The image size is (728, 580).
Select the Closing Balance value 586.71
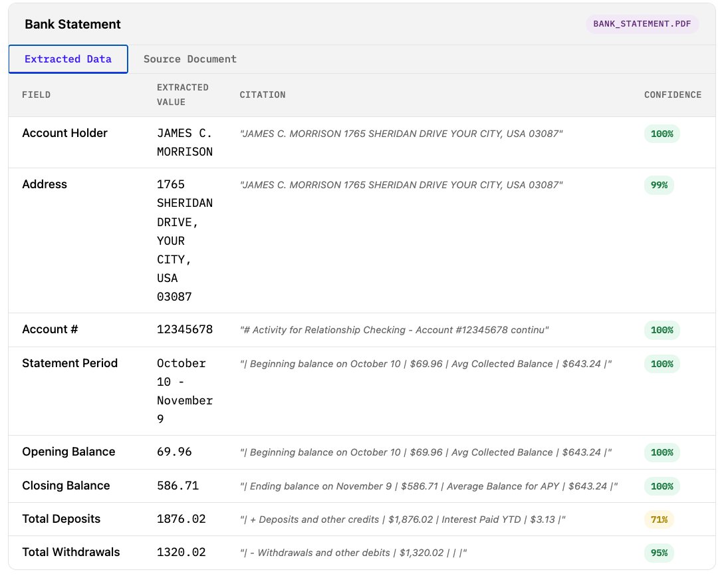tap(177, 486)
